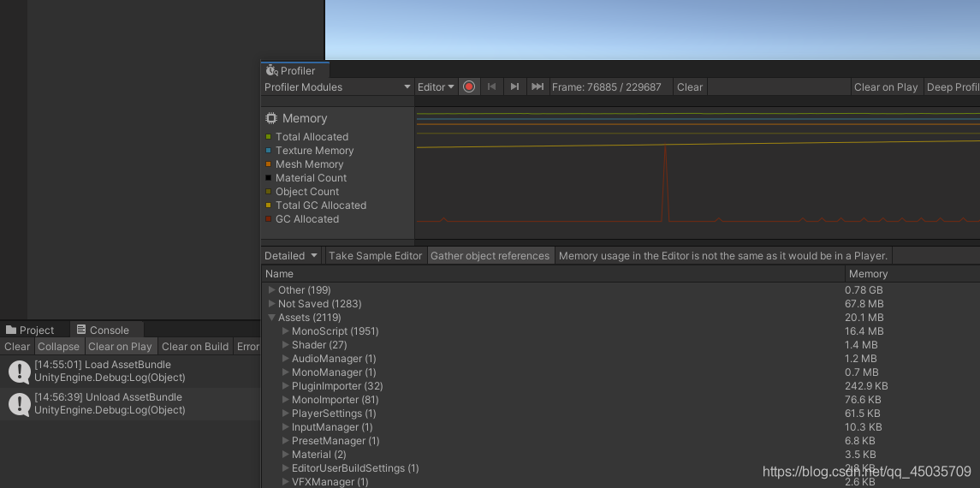The image size is (980, 488).
Task: Click the Frame: 76885 / 229687 counter
Action: (x=606, y=86)
